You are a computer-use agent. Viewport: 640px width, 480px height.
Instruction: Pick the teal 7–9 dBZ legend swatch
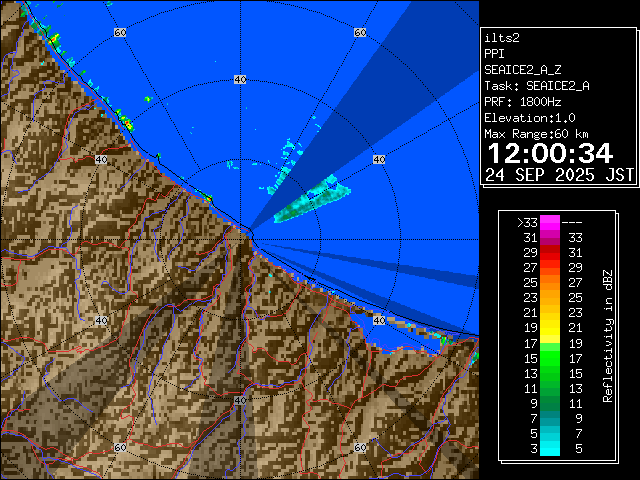(x=550, y=417)
